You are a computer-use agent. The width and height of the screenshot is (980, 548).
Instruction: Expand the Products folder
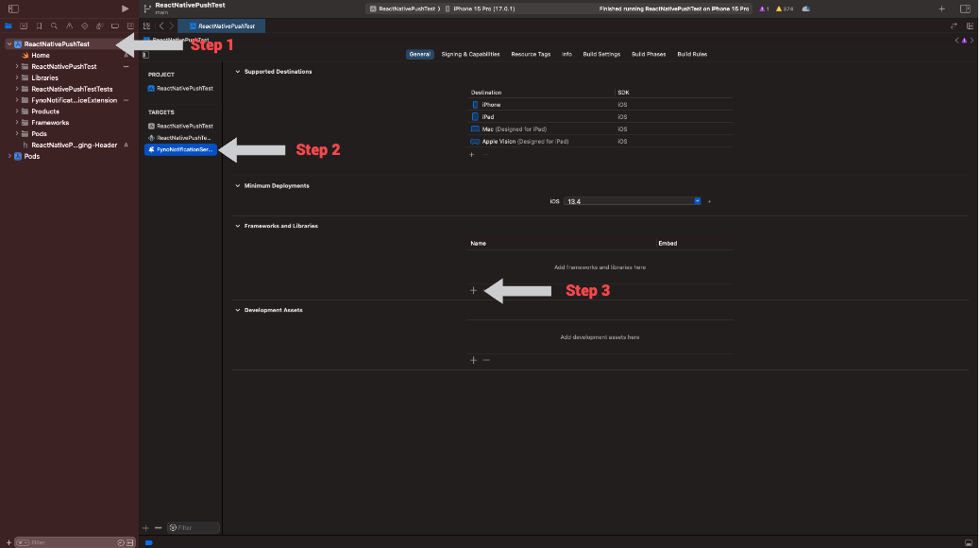(17, 111)
